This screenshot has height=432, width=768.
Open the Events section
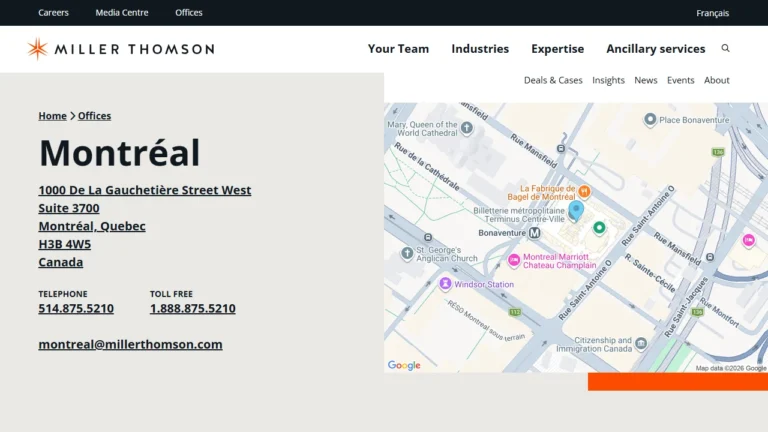(x=680, y=80)
